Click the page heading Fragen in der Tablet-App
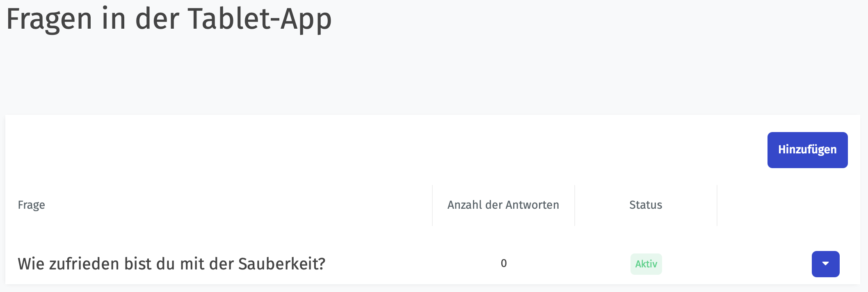This screenshot has width=868, height=292. pyautogui.click(x=169, y=19)
